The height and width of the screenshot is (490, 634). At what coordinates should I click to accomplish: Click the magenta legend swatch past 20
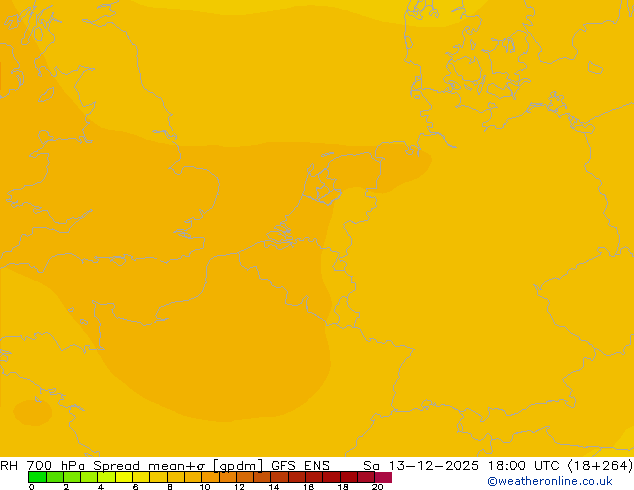coord(383,477)
